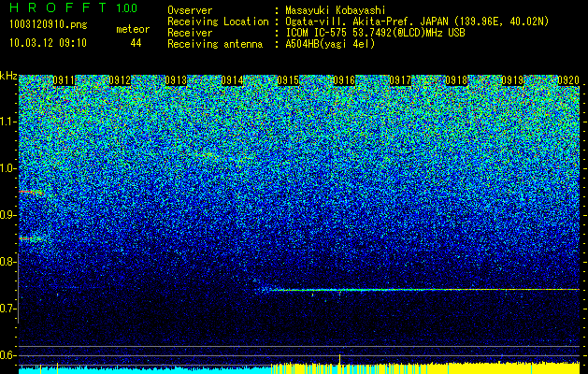Click observer name Masayuki Kobayashi

[336, 11]
